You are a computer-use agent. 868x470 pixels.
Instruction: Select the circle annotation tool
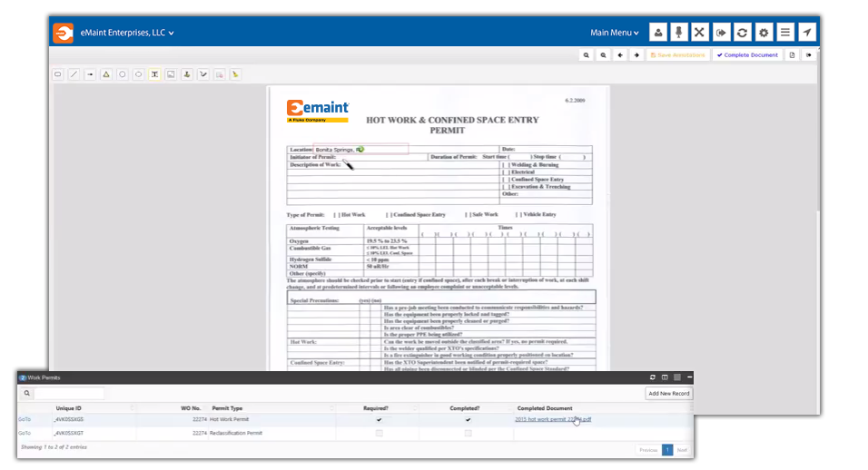pos(123,74)
